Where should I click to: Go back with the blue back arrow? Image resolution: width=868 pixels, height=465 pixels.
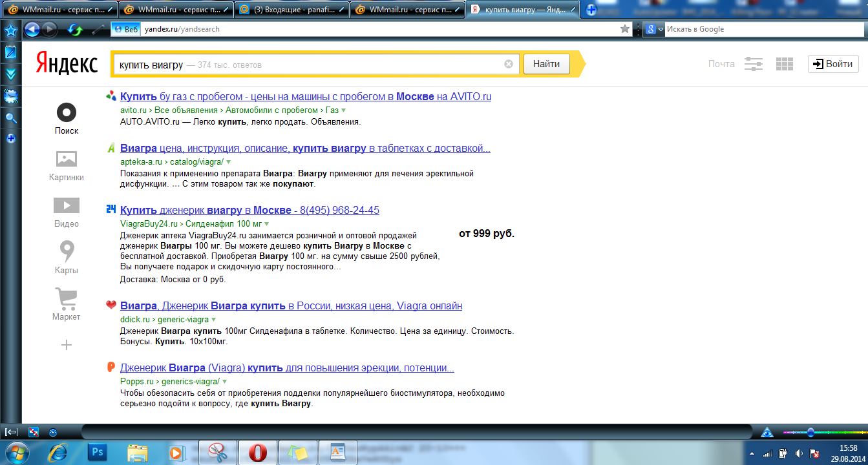coord(32,29)
